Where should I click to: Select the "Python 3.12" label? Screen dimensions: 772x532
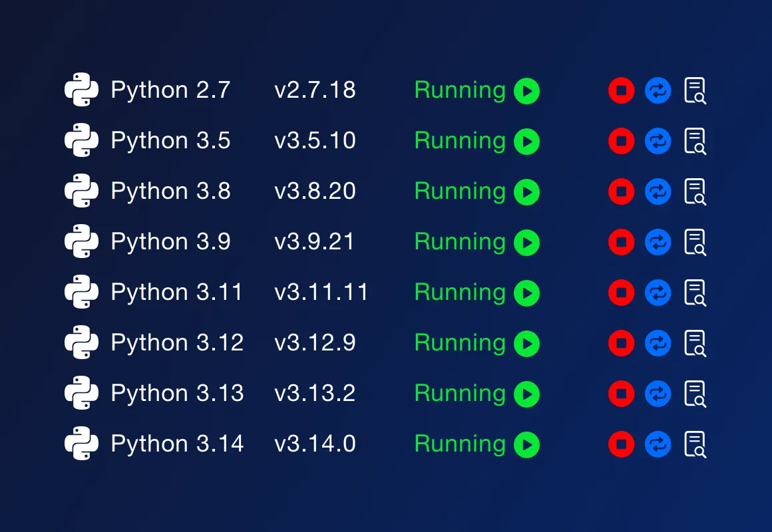pos(177,344)
